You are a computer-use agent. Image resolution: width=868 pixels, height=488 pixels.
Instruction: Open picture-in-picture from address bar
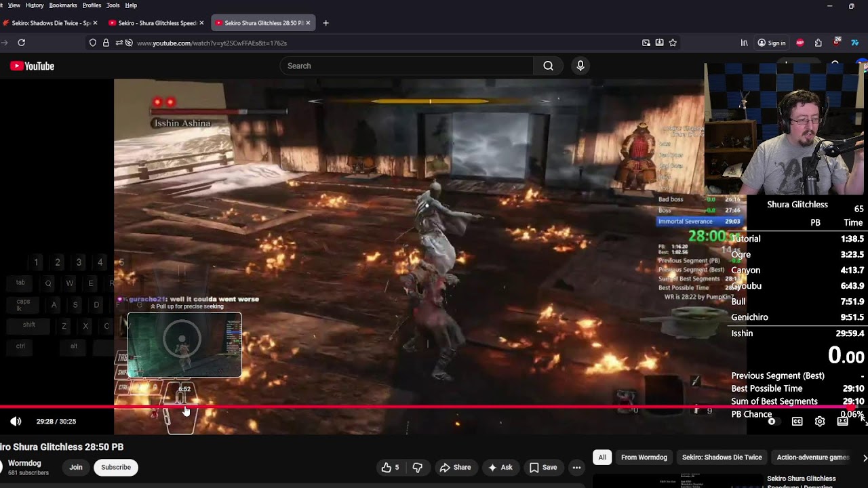[646, 43]
